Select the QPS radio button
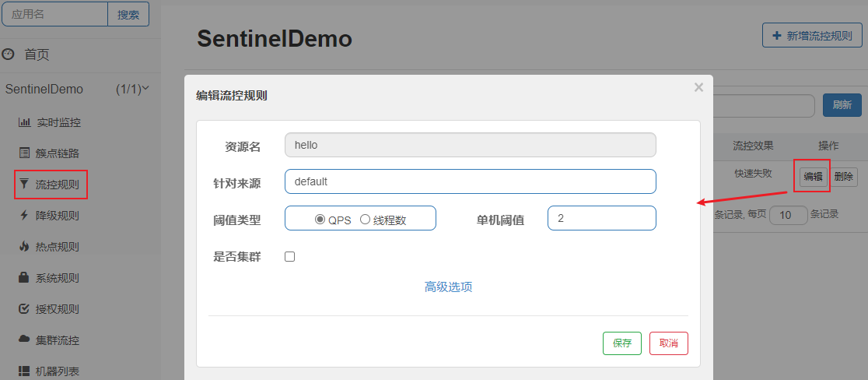 tap(320, 220)
